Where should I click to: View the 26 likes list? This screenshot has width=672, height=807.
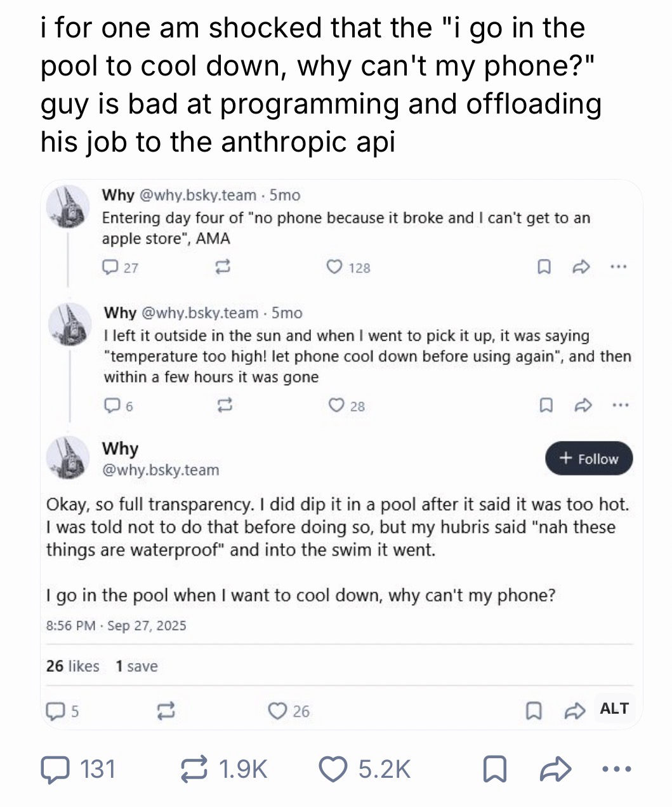point(72,666)
